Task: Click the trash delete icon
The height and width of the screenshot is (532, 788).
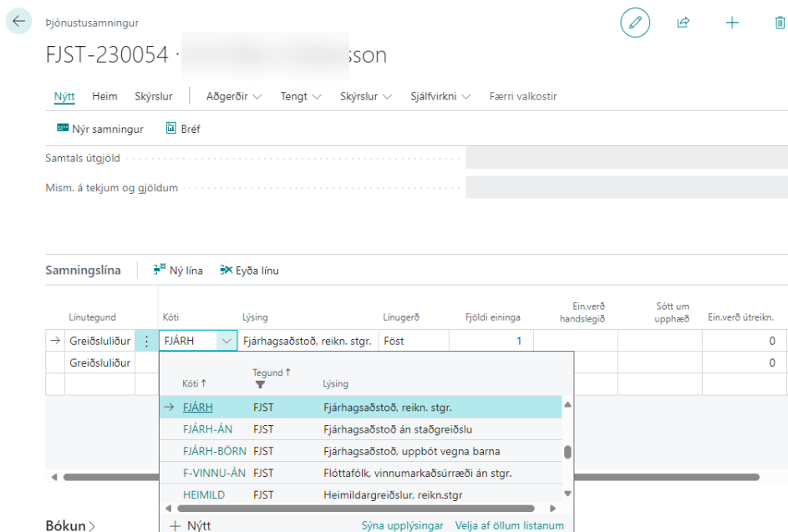Action: (x=780, y=23)
